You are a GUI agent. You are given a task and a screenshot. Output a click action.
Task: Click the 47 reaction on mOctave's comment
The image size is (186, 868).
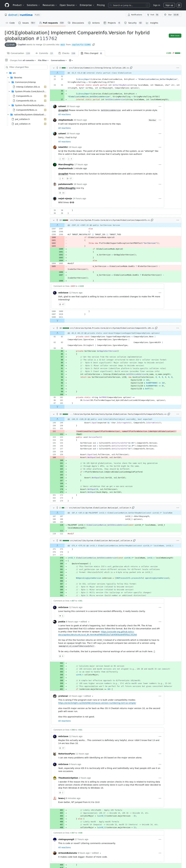(62, 304)
